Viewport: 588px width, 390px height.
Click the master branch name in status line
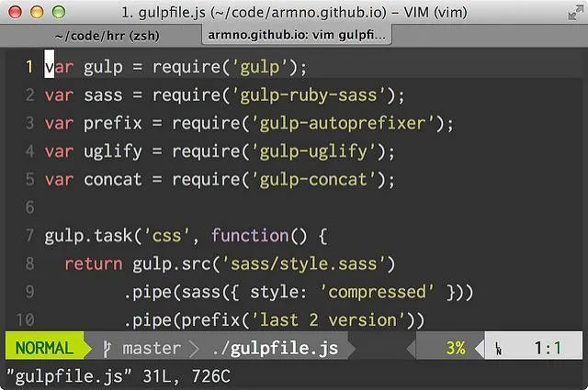[x=152, y=349]
